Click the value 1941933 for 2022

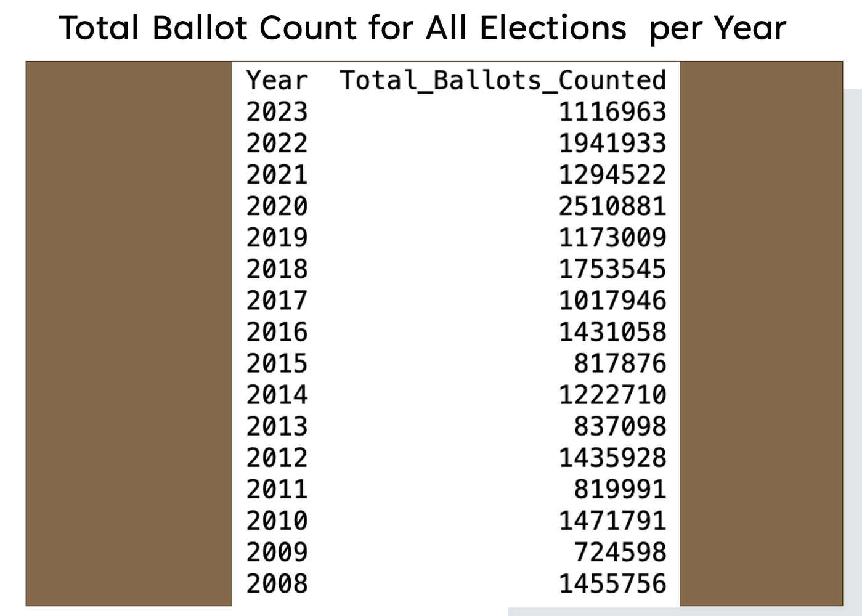pyautogui.click(x=612, y=144)
